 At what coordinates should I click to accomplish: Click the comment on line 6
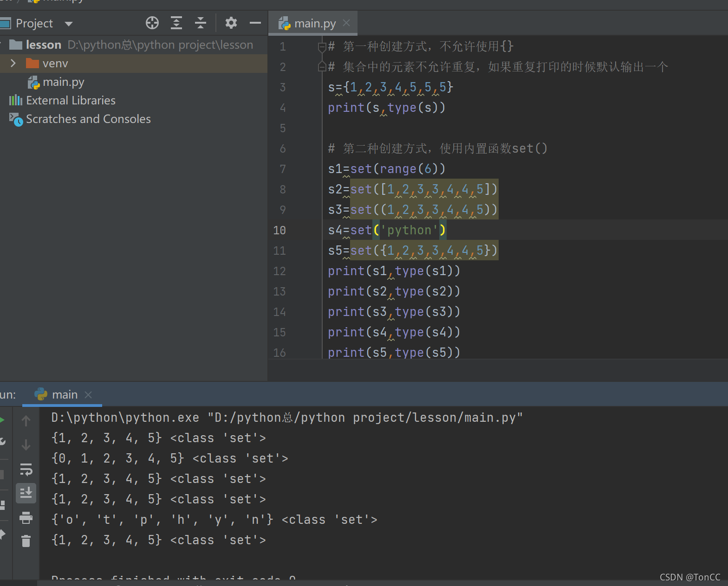point(438,148)
